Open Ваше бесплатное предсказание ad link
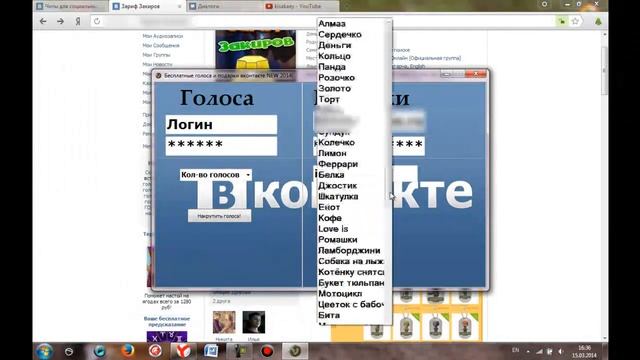Screen dimensions: 640x360 pos(167,321)
